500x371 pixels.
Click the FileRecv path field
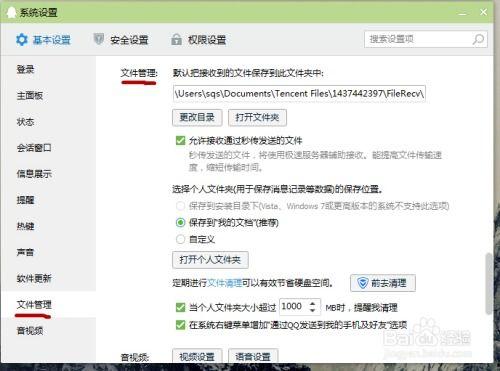[x=299, y=94]
